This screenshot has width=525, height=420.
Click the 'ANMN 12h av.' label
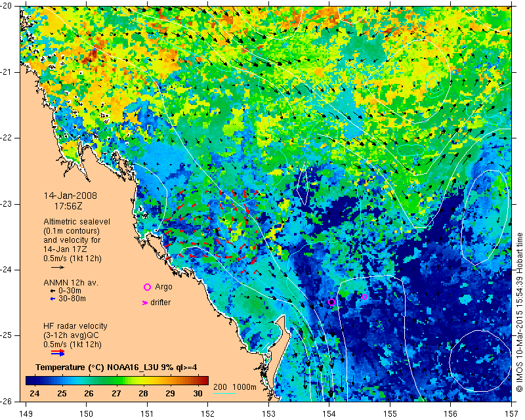tap(71, 283)
